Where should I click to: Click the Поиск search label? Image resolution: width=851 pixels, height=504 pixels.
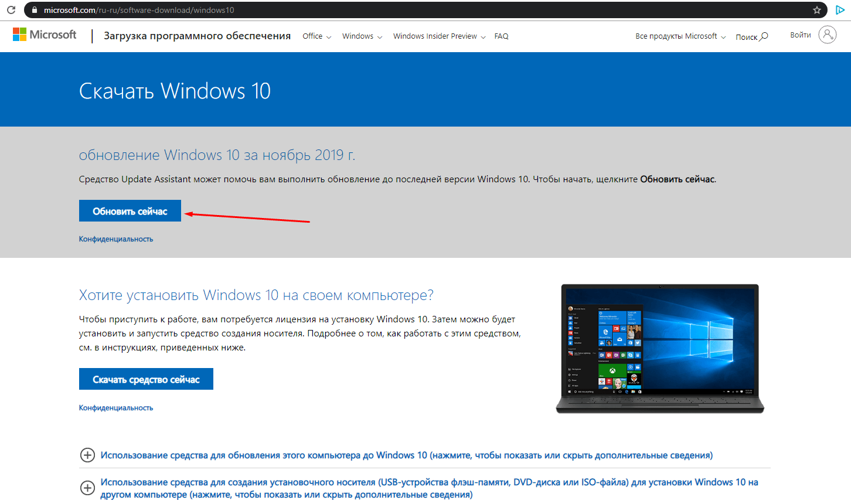[747, 37]
